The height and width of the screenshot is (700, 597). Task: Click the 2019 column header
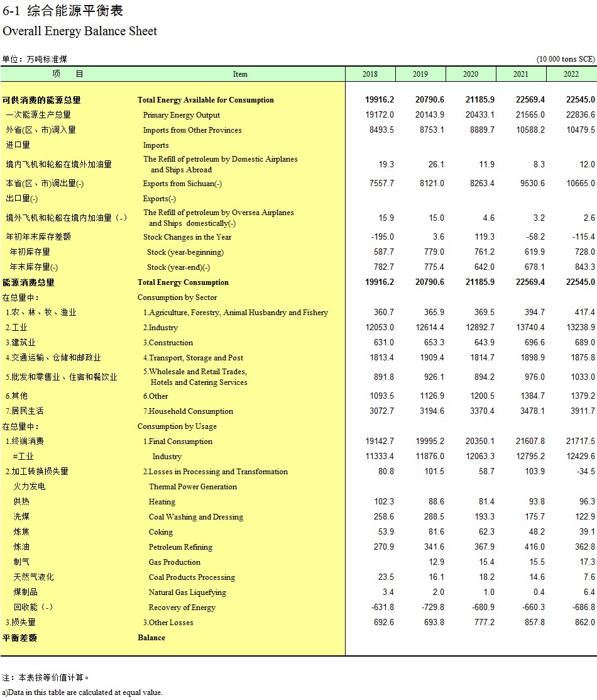point(420,74)
